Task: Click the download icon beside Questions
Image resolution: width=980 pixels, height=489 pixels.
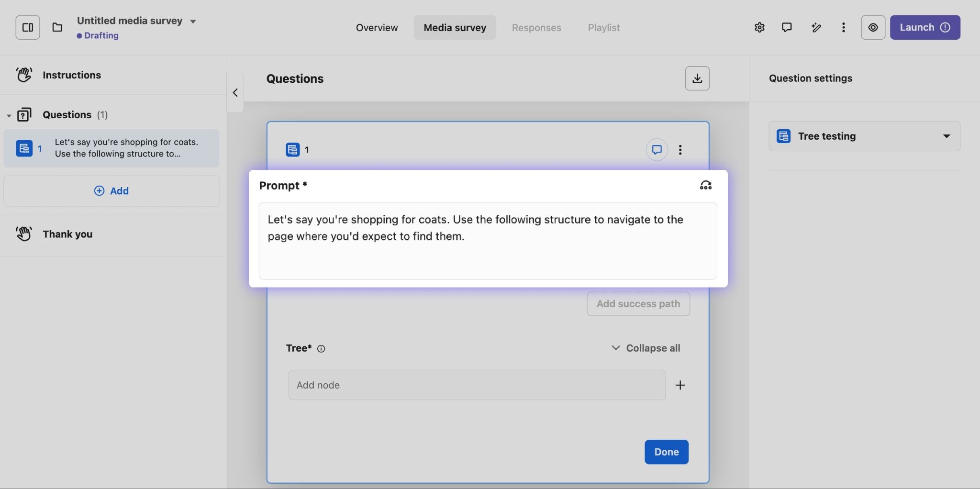Action: point(697,78)
